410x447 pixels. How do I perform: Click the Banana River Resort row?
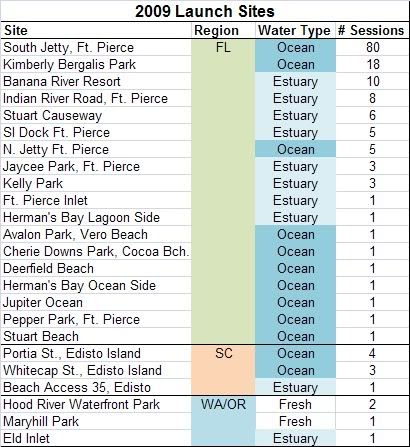(x=205, y=81)
